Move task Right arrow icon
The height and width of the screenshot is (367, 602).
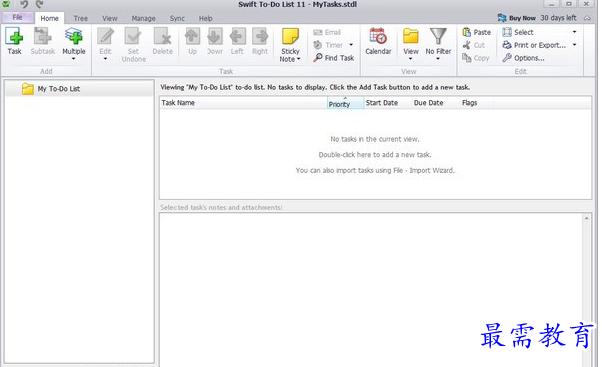[260, 36]
